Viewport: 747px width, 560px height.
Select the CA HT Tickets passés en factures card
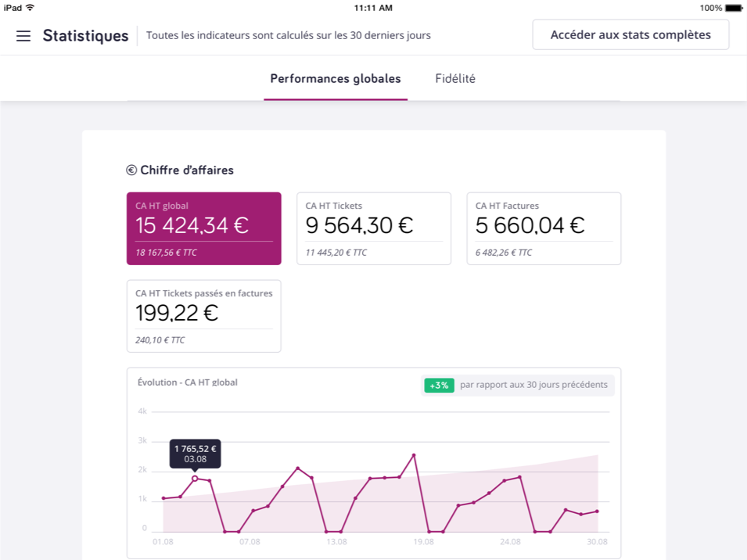coord(203,315)
